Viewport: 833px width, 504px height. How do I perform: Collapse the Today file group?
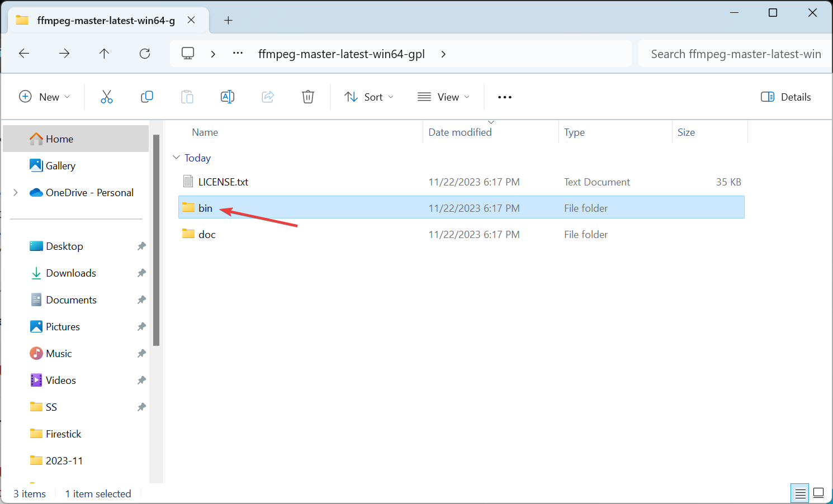click(177, 158)
